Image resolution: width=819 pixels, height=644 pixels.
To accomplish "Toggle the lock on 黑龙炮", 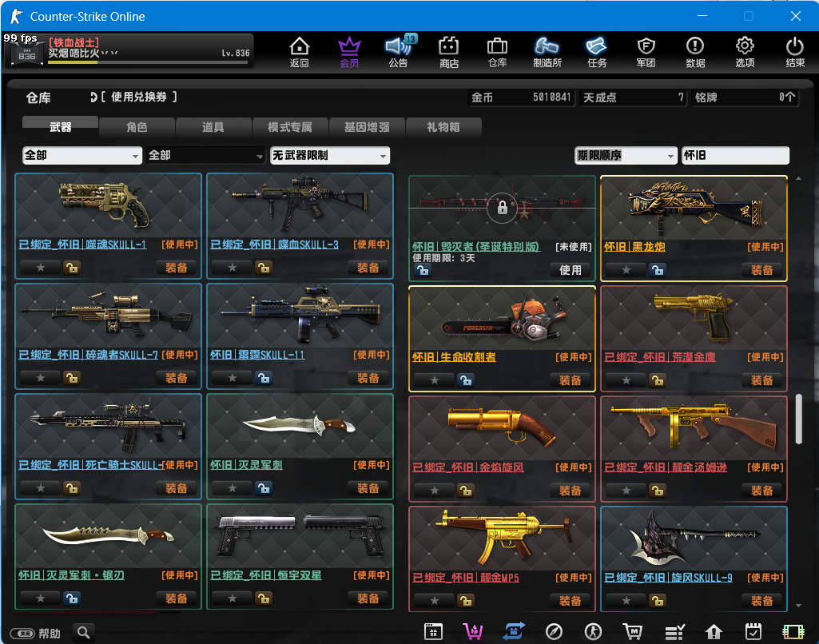I will point(657,270).
